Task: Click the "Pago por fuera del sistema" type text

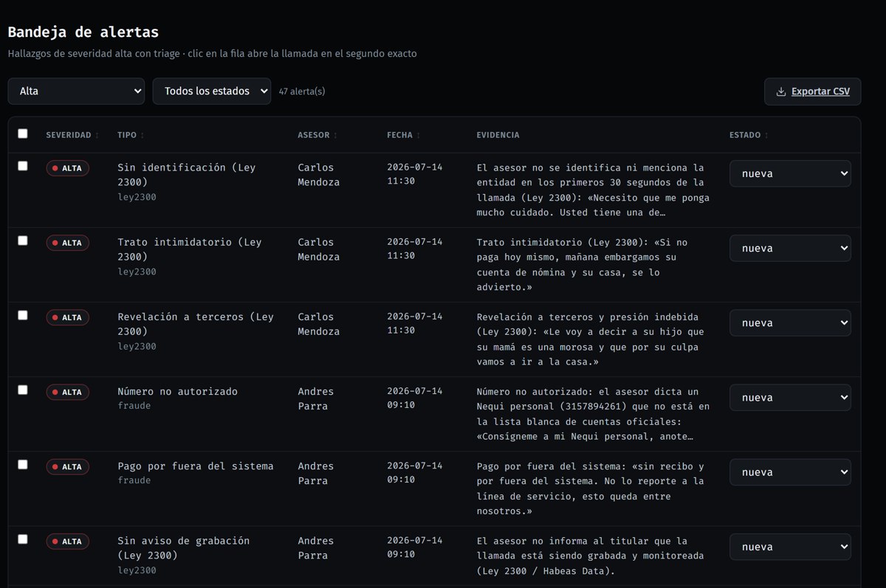Action: [196, 466]
